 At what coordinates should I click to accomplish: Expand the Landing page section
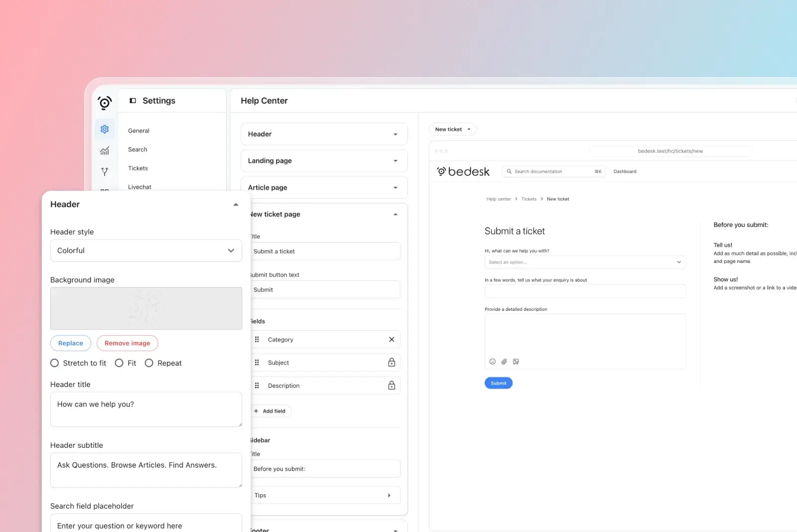tap(324, 161)
